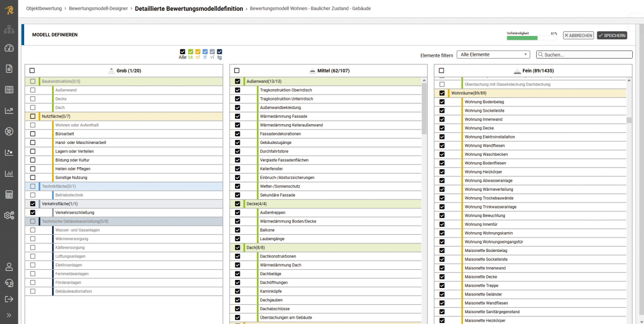
Task: Click the bar chart icon in sidebar
Action: tap(9, 174)
